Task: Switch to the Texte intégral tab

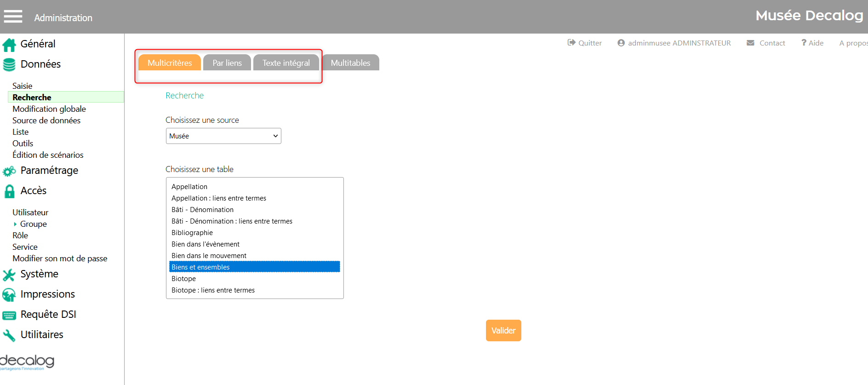Action: point(286,63)
